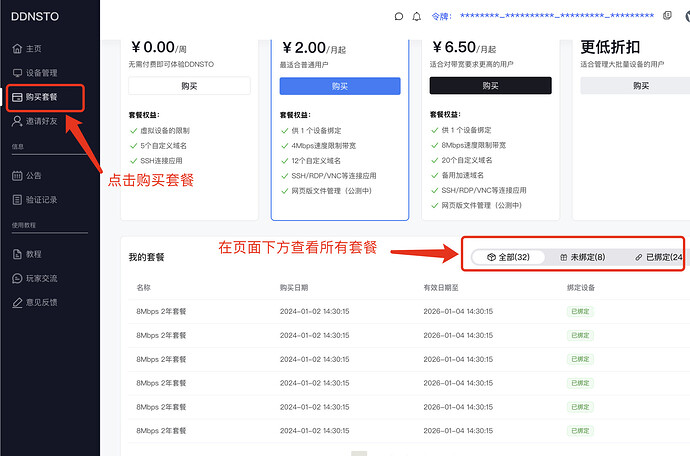Viewport: 690px width, 456px height.
Task: Copy the token with the copy icon
Action: 667,16
